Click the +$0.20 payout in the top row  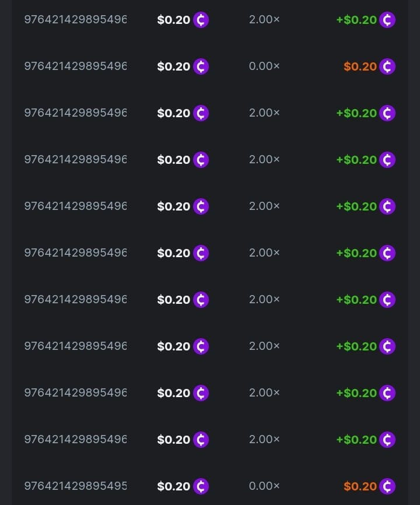(356, 20)
